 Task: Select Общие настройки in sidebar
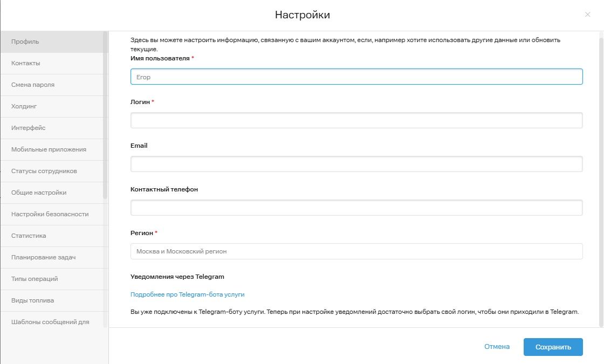tap(39, 193)
